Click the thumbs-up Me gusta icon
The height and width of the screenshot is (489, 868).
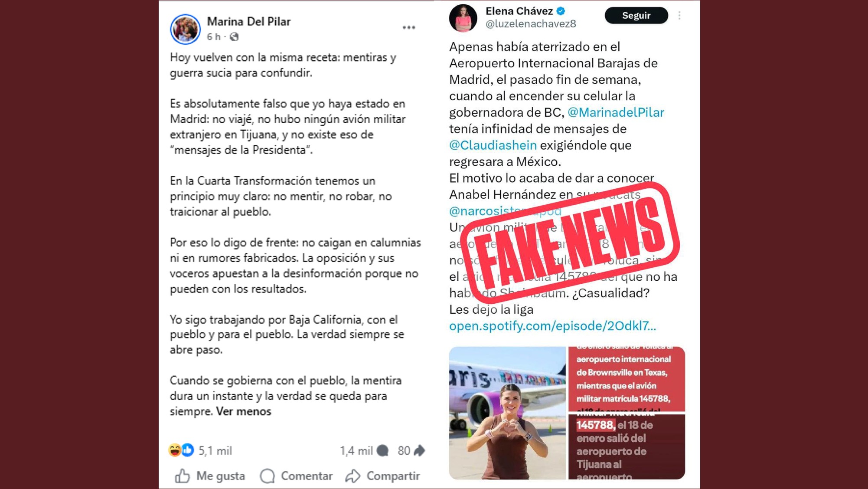[183, 476]
